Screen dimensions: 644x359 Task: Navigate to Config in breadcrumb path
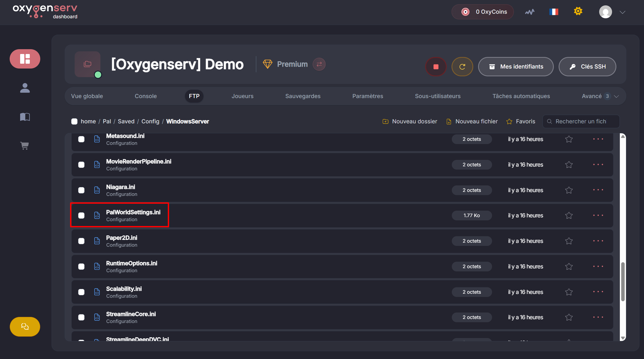pyautogui.click(x=150, y=121)
